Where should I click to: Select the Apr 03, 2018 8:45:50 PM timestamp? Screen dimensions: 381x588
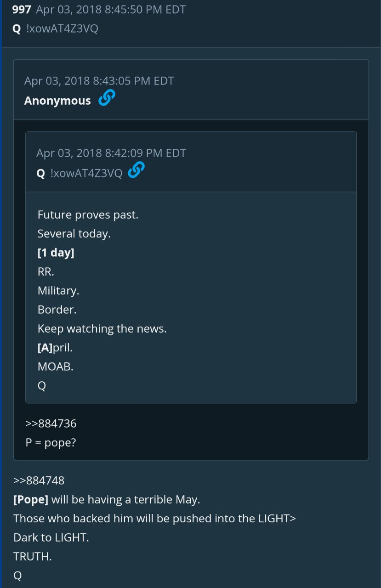111,10
